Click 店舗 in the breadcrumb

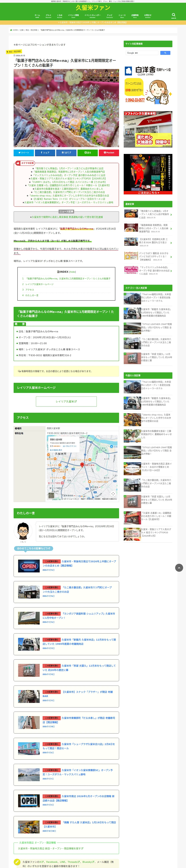(x=22, y=30)
